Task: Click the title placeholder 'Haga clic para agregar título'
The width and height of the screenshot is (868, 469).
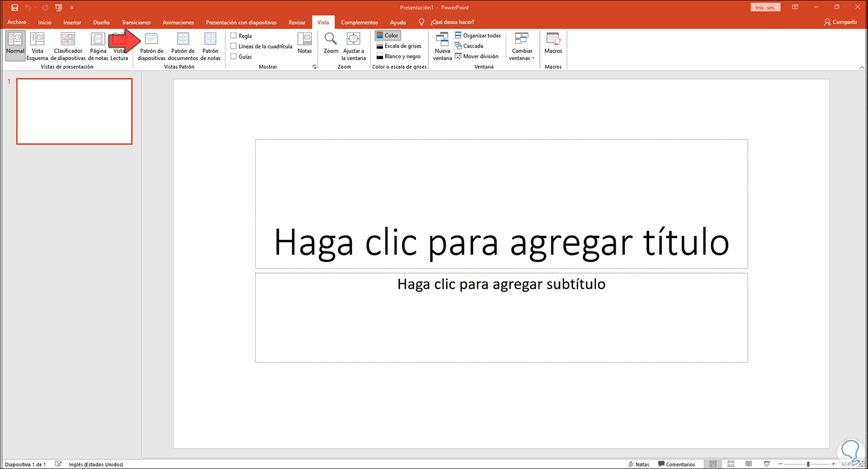Action: pyautogui.click(x=501, y=204)
